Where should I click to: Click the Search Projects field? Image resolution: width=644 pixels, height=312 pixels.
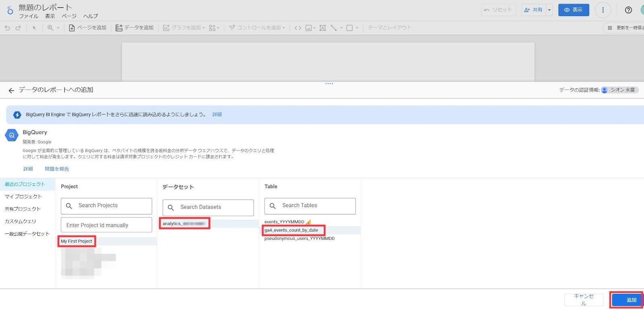pos(106,206)
